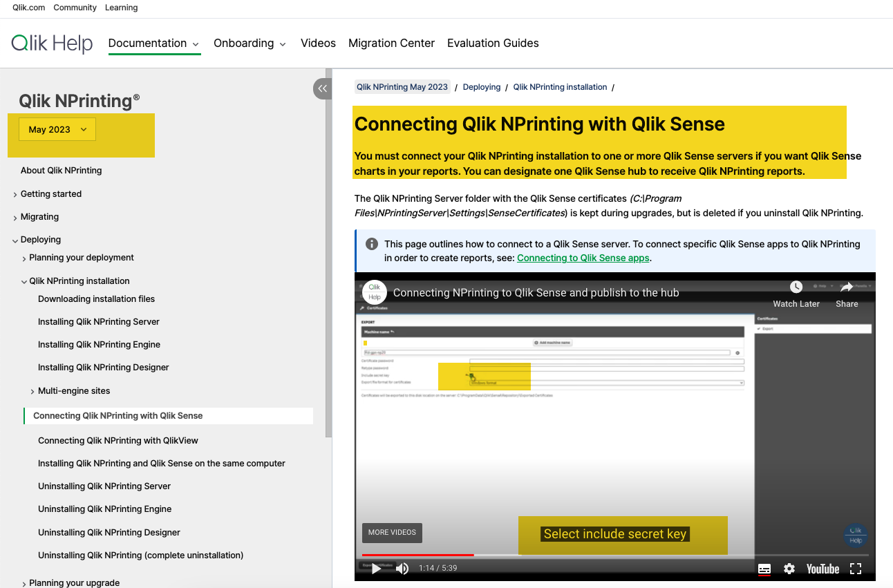The height and width of the screenshot is (588, 893).
Task: Open the May 2023 version dropdown
Action: [x=57, y=129]
